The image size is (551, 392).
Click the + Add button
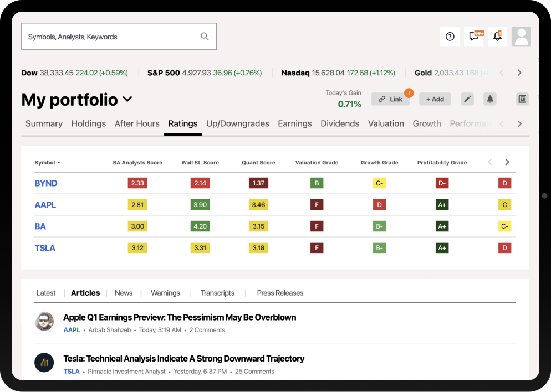pos(435,99)
